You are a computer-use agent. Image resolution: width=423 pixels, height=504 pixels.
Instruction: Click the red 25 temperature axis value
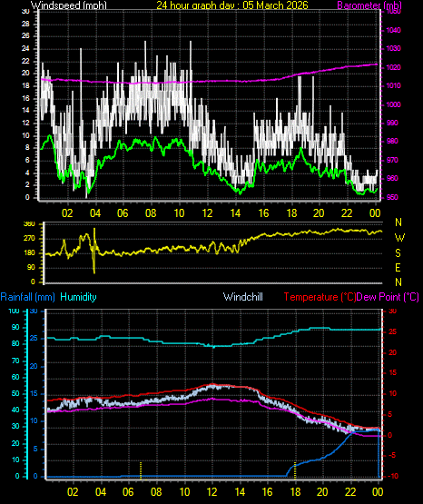click(393, 331)
